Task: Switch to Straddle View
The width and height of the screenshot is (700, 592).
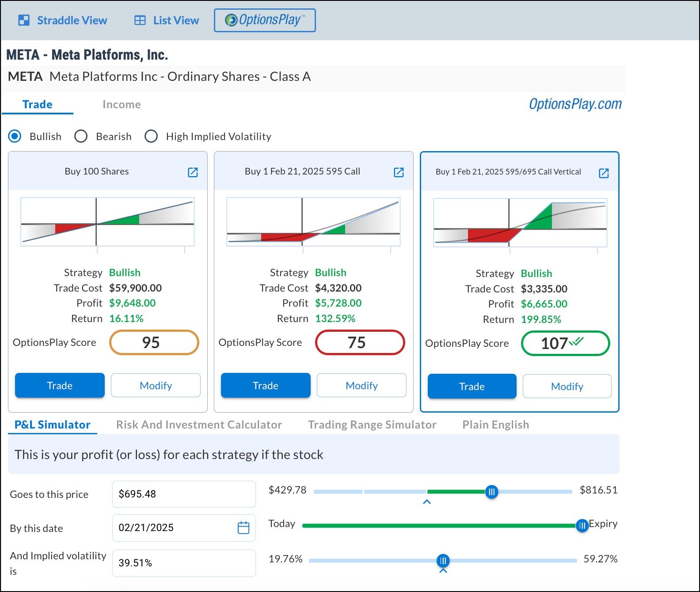Action: [62, 20]
